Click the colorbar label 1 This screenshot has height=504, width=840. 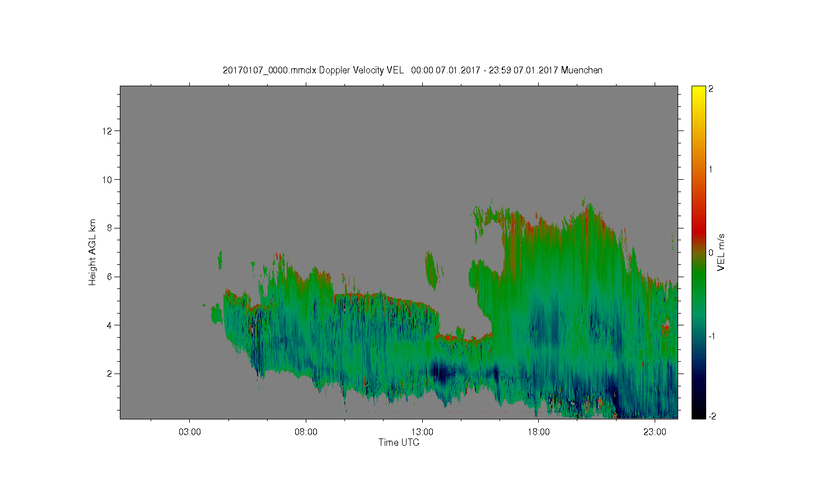tap(711, 169)
